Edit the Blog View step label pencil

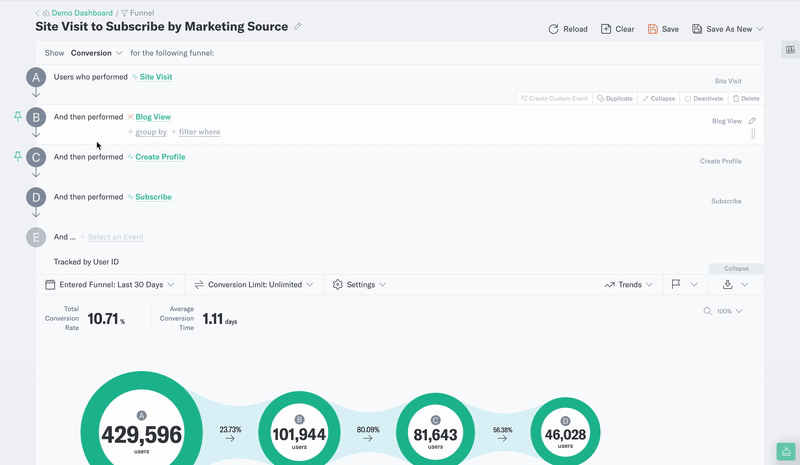pos(752,121)
